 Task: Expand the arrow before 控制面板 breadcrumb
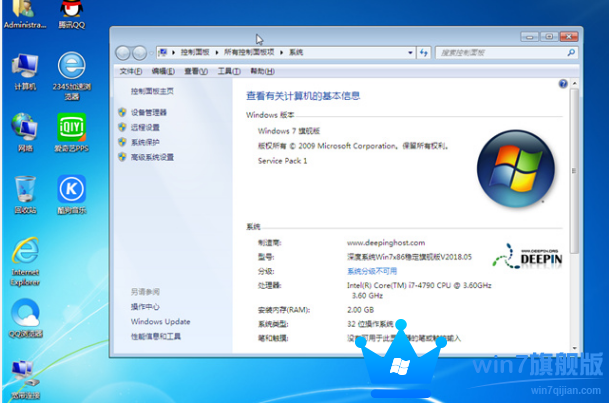pos(173,52)
